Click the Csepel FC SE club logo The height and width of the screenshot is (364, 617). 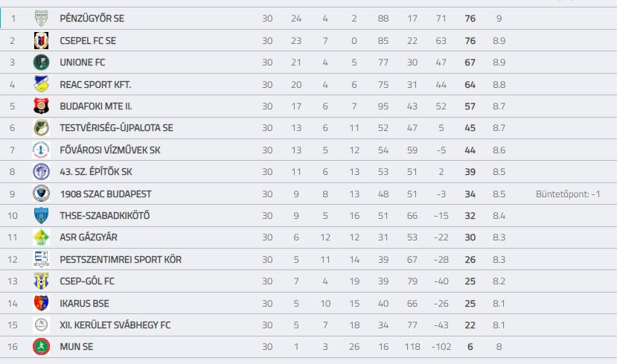(41, 40)
